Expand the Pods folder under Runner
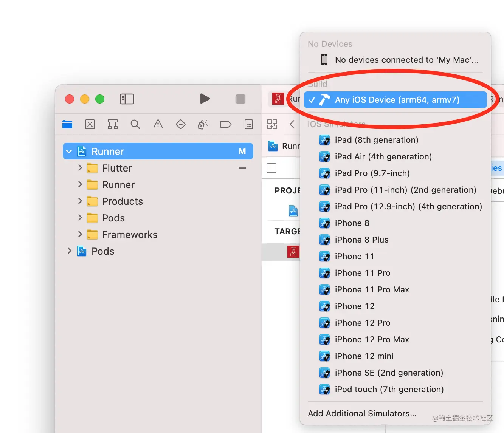The height and width of the screenshot is (433, 504). pos(80,217)
